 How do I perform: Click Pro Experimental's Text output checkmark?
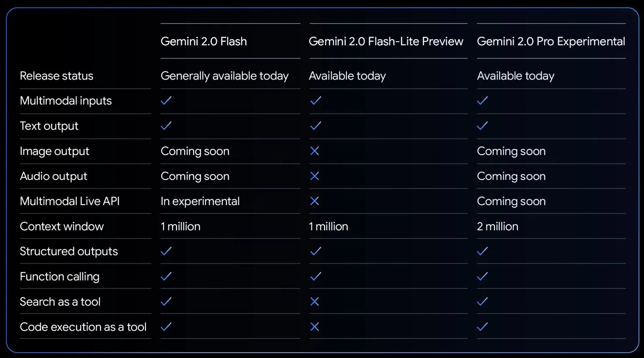pos(483,125)
